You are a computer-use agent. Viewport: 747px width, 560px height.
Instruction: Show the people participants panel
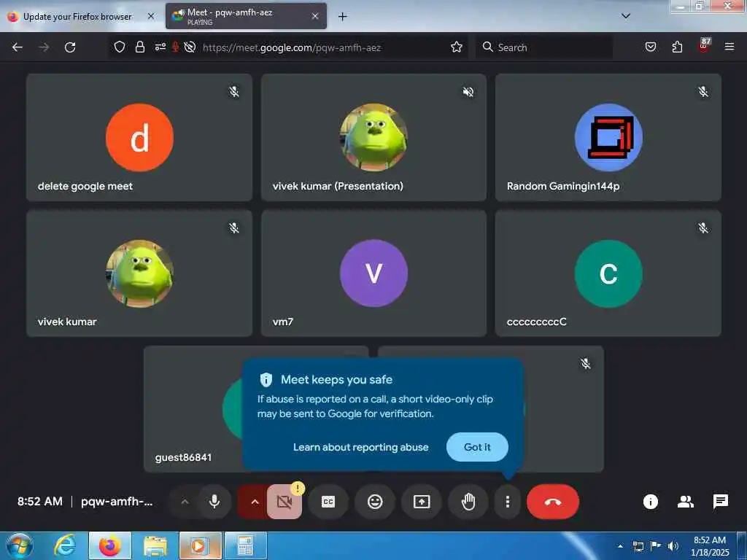point(686,502)
